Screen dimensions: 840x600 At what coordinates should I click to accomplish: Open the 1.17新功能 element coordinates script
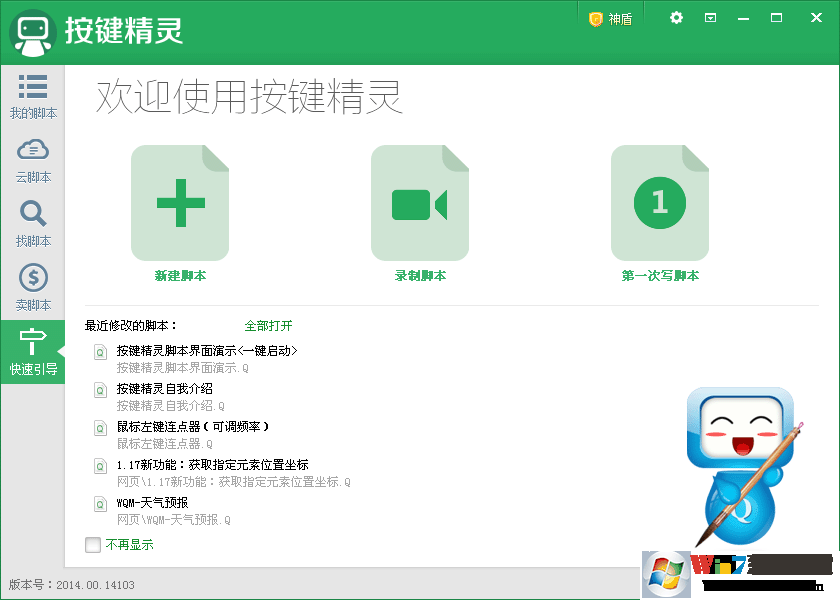[x=215, y=465]
